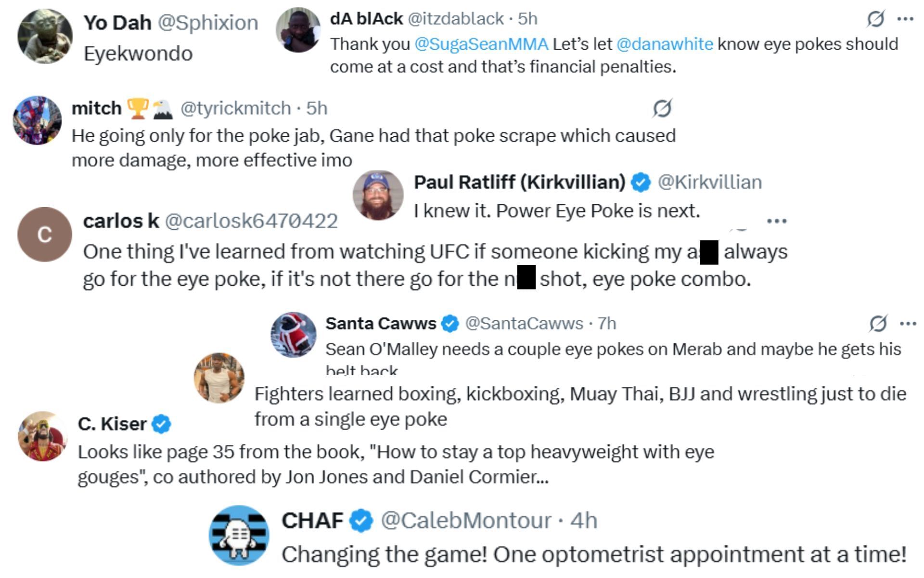924x578 pixels.
Task: Open the Santa Cawws profile avatar
Action: tap(294, 334)
